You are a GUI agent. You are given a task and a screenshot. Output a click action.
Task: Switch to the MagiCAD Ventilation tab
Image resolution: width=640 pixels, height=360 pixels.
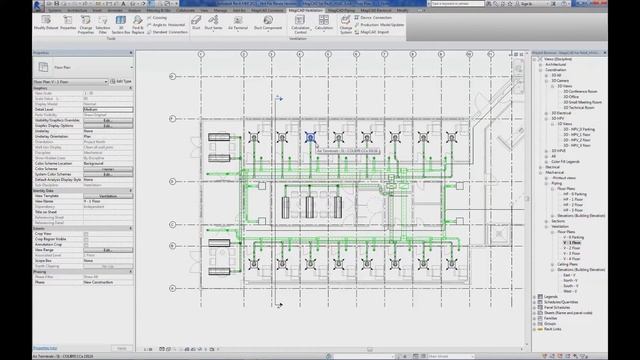click(305, 10)
